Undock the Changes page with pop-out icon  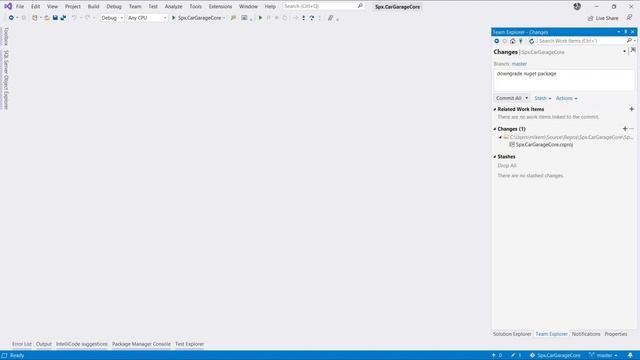click(633, 50)
